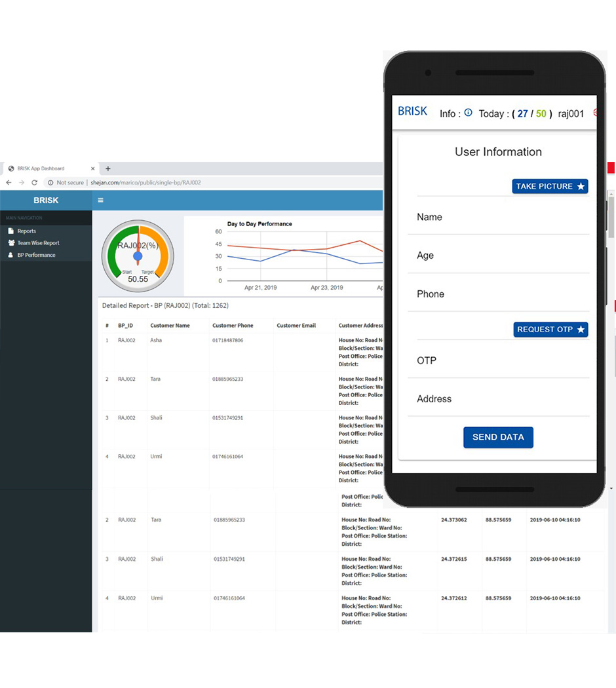Tap the TAKE PICTURE button
The width and height of the screenshot is (616, 688).
pos(550,186)
